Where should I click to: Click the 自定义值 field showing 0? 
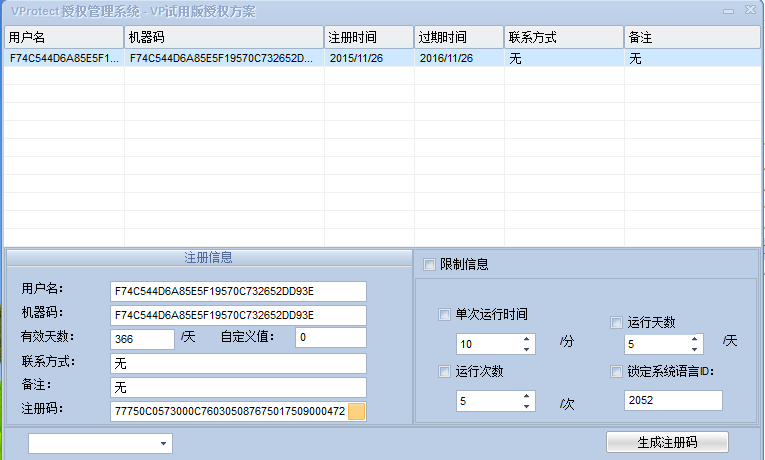click(x=331, y=337)
